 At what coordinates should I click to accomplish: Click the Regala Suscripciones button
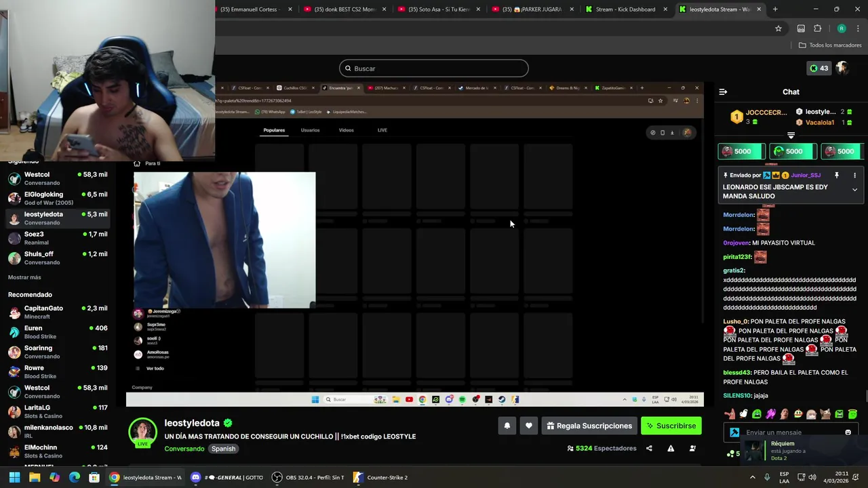coord(589,426)
